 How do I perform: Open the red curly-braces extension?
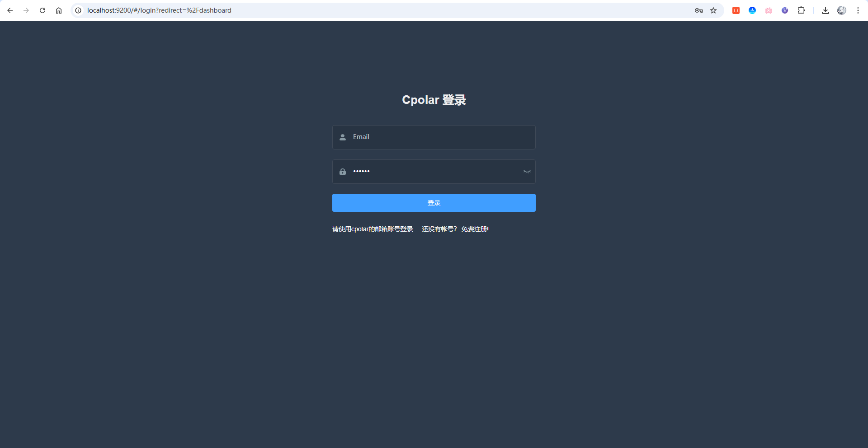pos(736,10)
